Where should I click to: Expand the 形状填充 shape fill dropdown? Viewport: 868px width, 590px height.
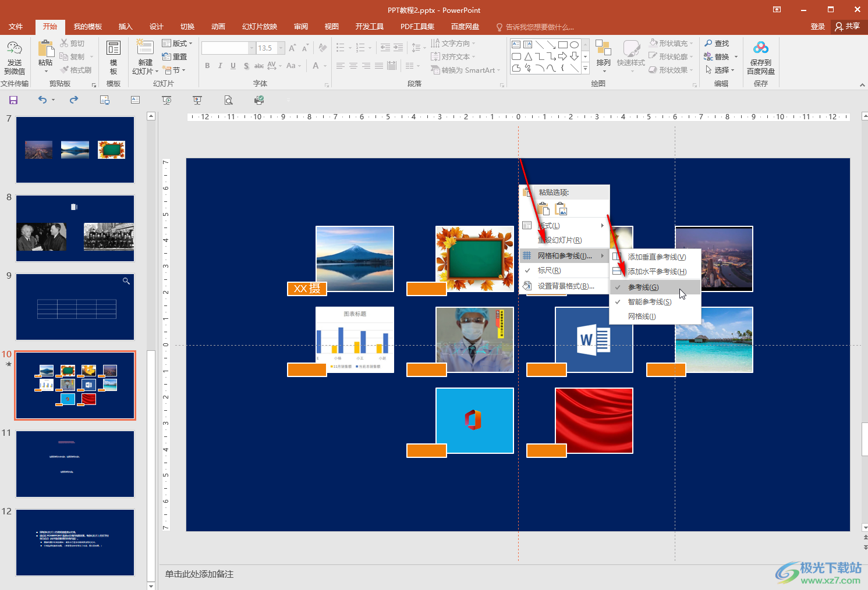(690, 44)
